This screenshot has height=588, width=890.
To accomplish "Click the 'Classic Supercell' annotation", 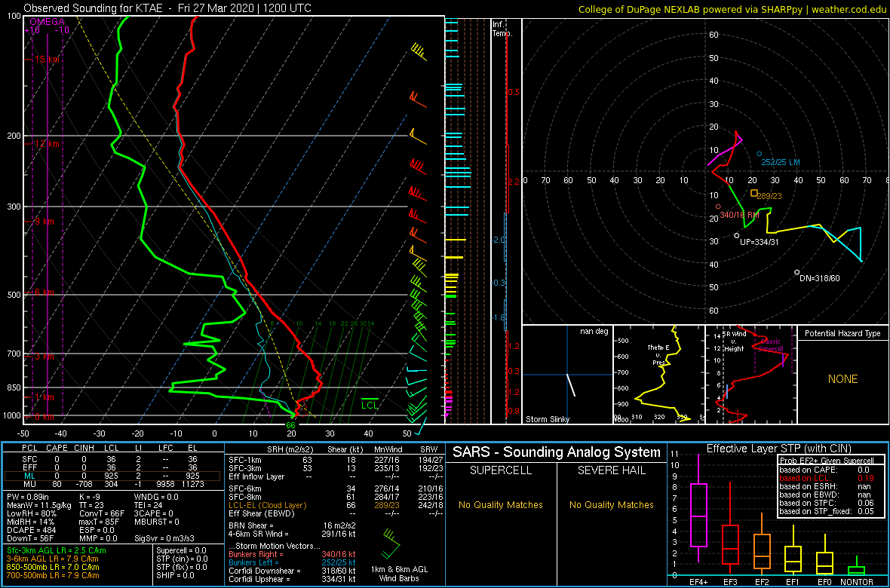I will (x=770, y=346).
